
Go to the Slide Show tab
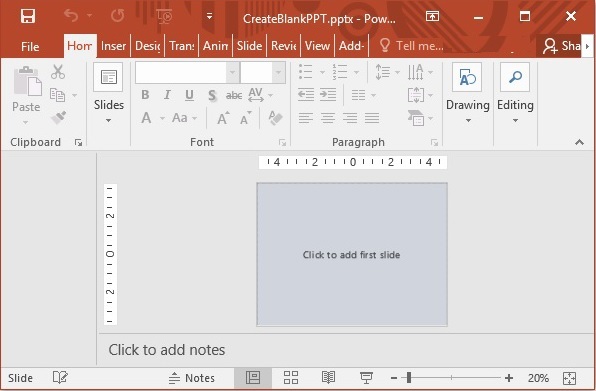point(249,46)
